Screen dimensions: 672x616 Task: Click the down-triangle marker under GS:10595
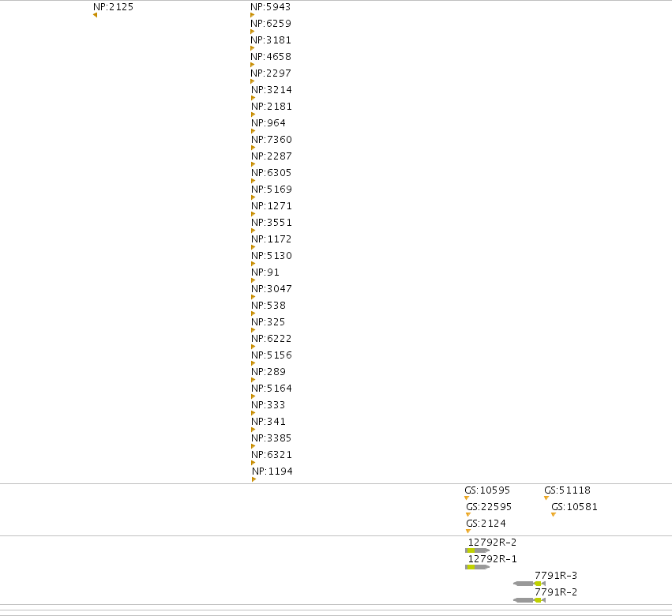click(x=467, y=498)
